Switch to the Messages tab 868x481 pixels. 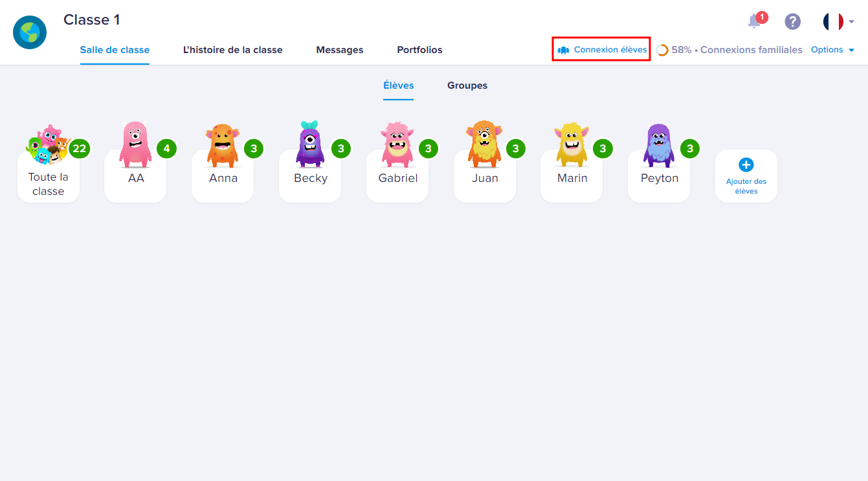pyautogui.click(x=340, y=49)
